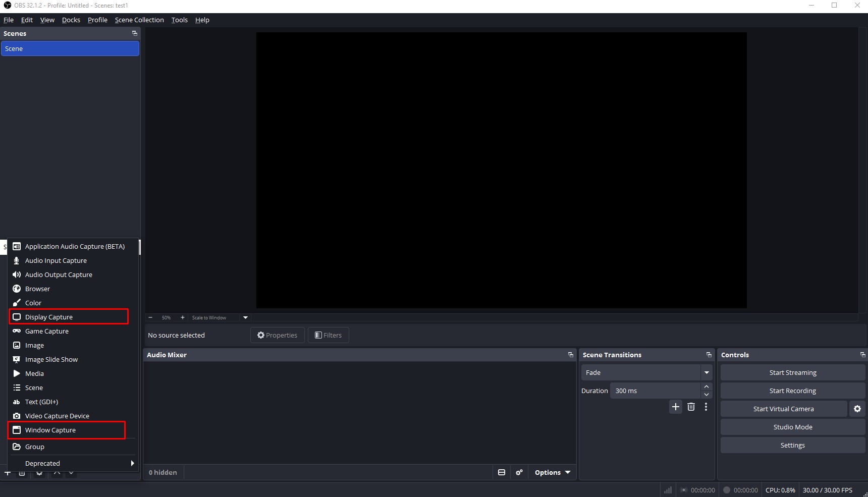868x497 pixels.
Task: Click the streaming time 00:00:00 status
Action: [702, 490]
